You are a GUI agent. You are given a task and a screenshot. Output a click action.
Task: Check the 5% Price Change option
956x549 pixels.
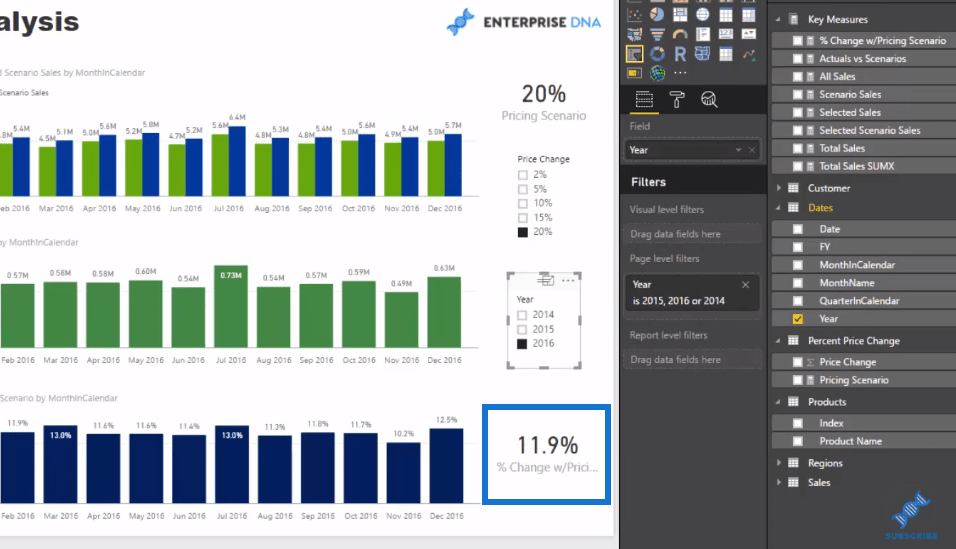point(523,189)
